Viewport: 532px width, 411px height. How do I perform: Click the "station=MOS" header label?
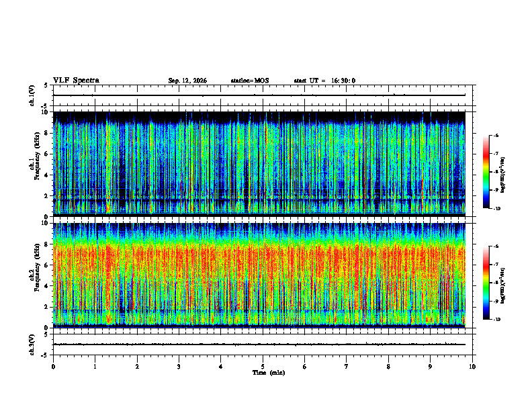250,81
